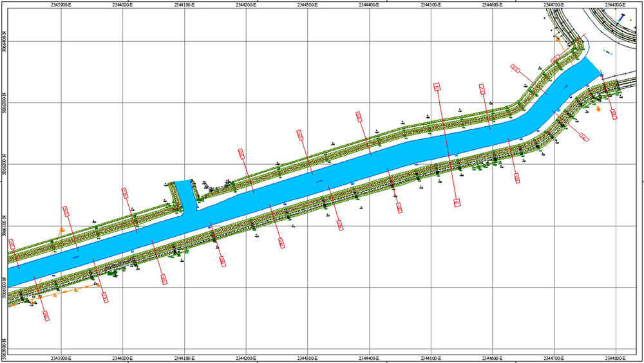Screen dimensions: 644x363
Task: Select the 2344100-E label on the top edge
Action: 185,5
